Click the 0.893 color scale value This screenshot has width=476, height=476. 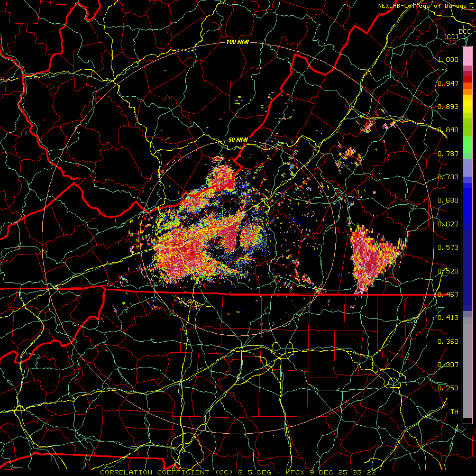point(448,106)
